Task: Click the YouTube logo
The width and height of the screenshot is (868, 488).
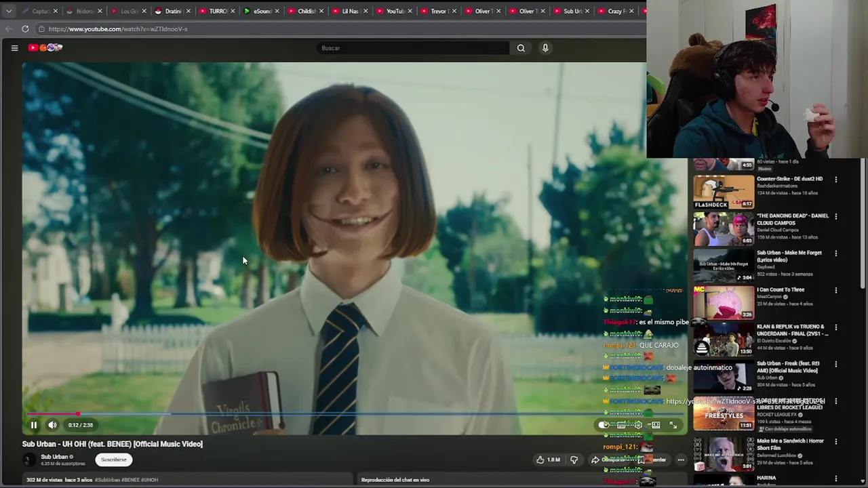Action: (45, 47)
